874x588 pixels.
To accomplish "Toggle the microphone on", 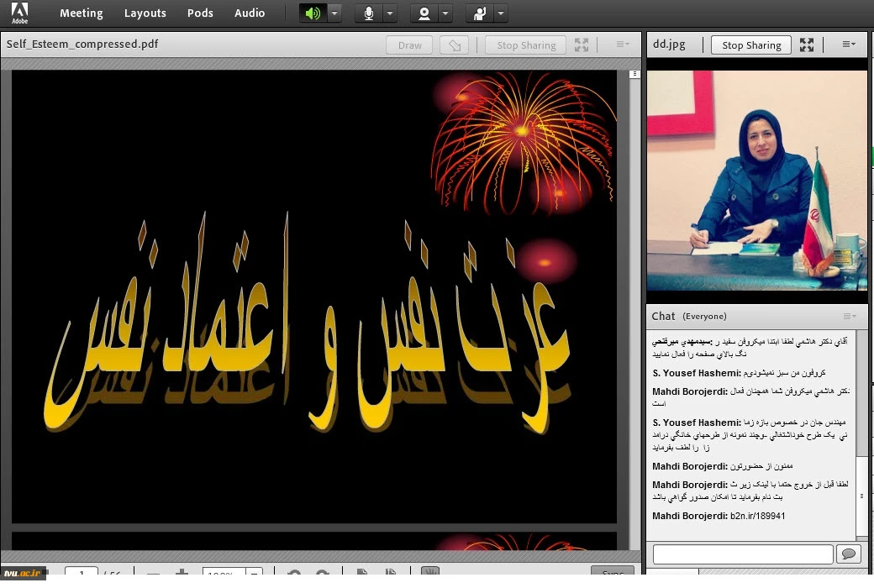I will (x=369, y=13).
